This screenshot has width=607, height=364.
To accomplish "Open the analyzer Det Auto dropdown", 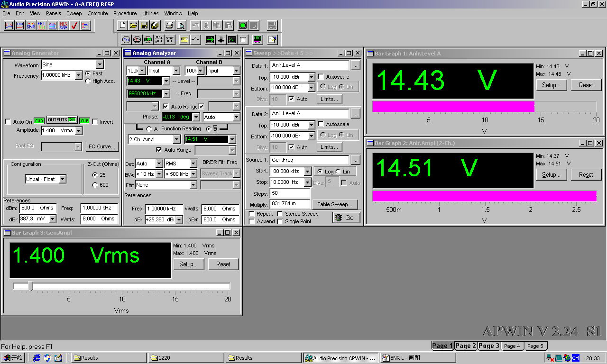I will [x=158, y=164].
